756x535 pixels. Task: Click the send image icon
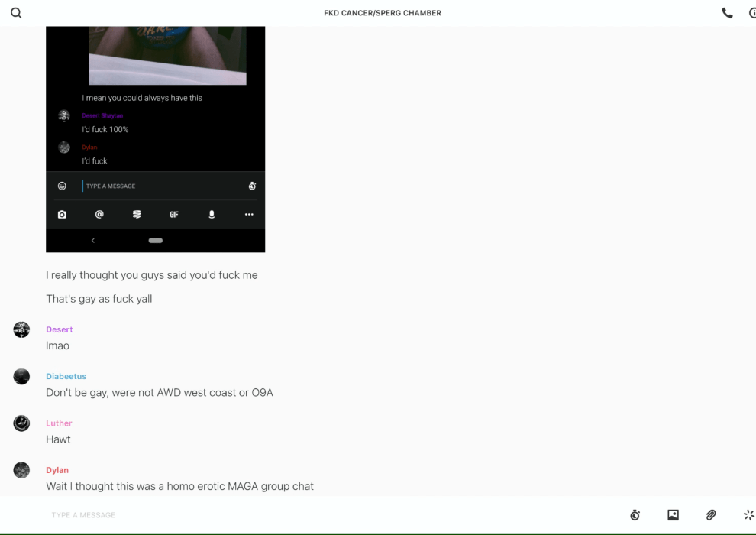[x=673, y=515]
